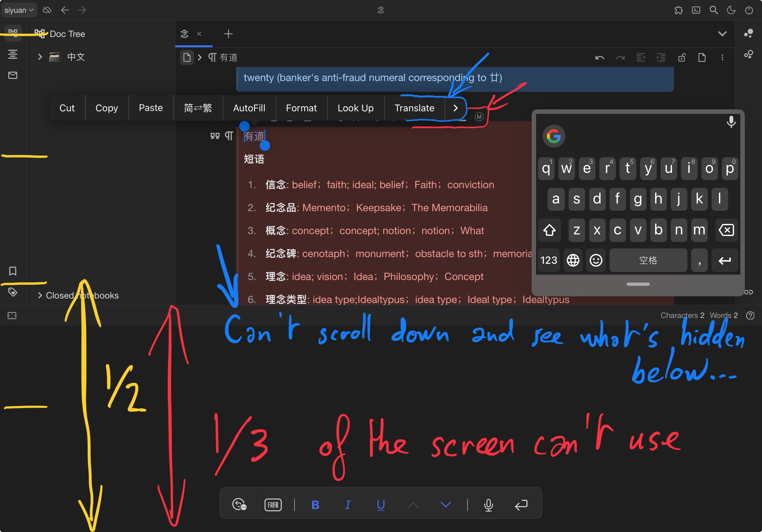Image resolution: width=762 pixels, height=532 pixels.
Task: Show more options arrow in context menu
Action: pyautogui.click(x=455, y=108)
